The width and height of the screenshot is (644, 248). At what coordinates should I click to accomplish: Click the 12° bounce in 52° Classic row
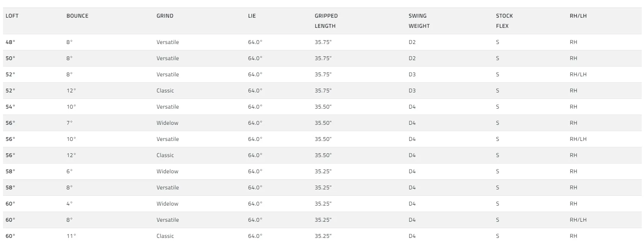(71, 91)
